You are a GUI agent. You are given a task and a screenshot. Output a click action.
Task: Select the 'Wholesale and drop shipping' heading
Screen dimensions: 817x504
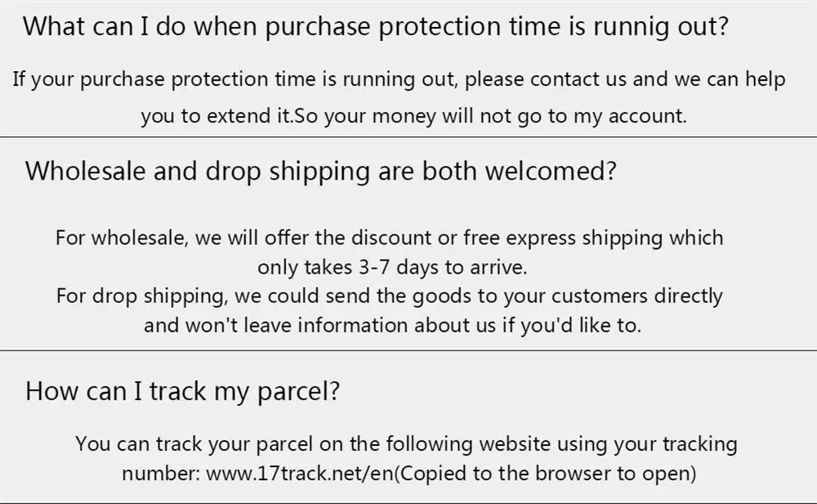[321, 171]
